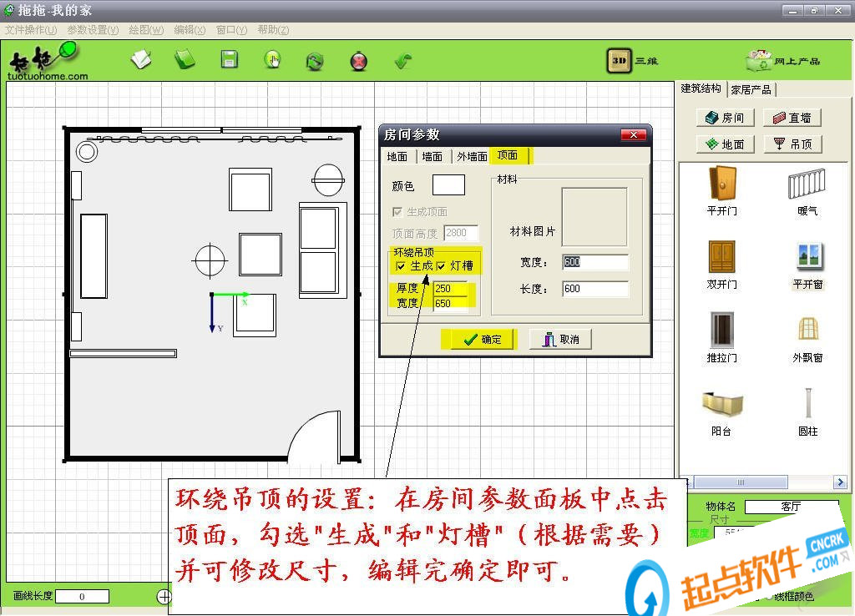The image size is (855, 616).
Task: Select the 平开窗 window item
Action: (x=808, y=266)
